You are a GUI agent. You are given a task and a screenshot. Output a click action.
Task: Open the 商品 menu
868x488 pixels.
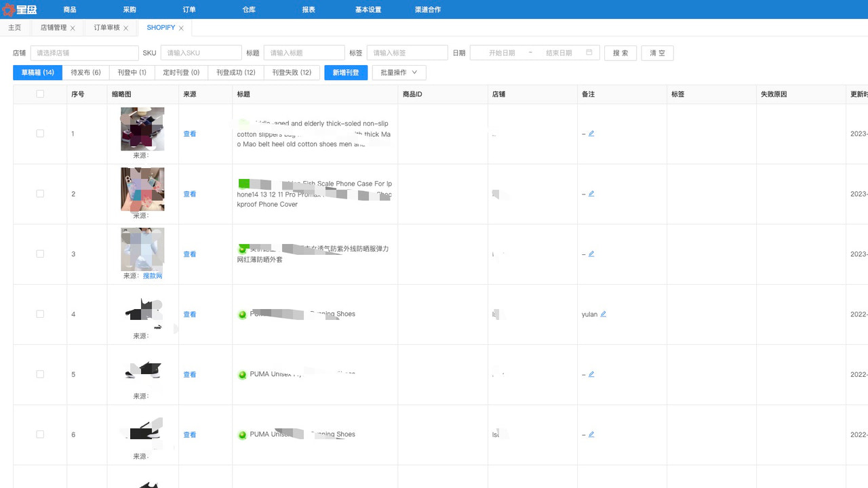70,9
